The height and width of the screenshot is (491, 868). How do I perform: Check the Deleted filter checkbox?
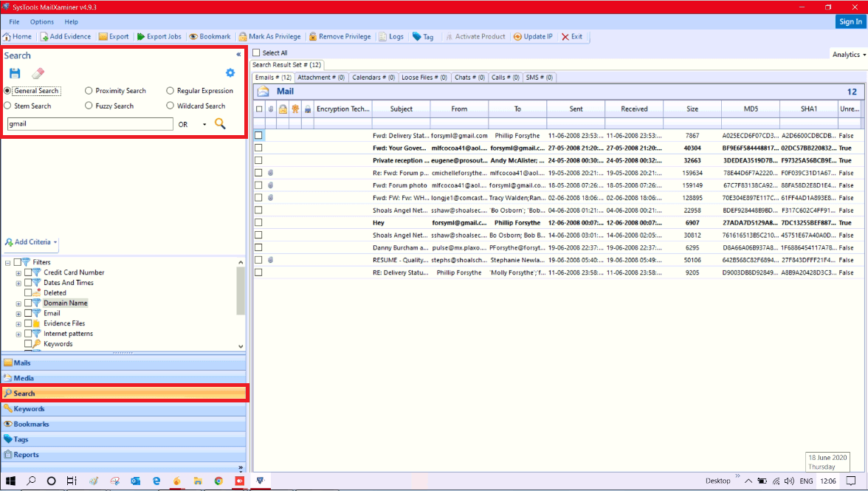[28, 293]
